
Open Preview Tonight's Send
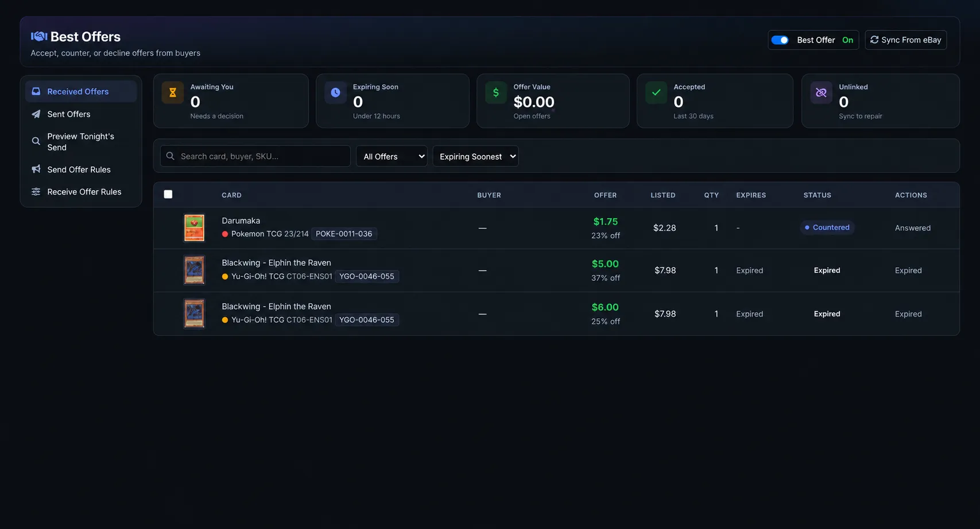click(81, 141)
